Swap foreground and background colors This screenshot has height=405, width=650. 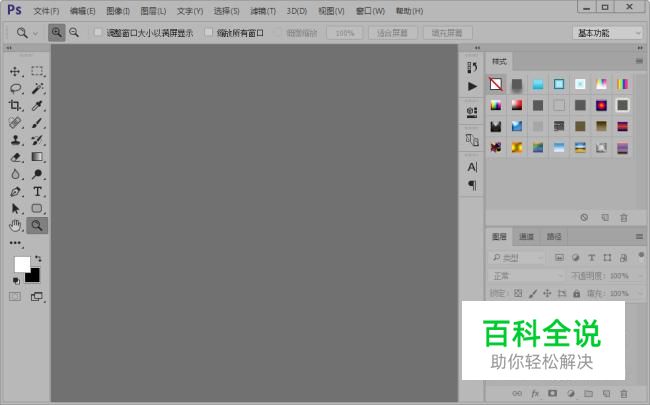tap(38, 259)
